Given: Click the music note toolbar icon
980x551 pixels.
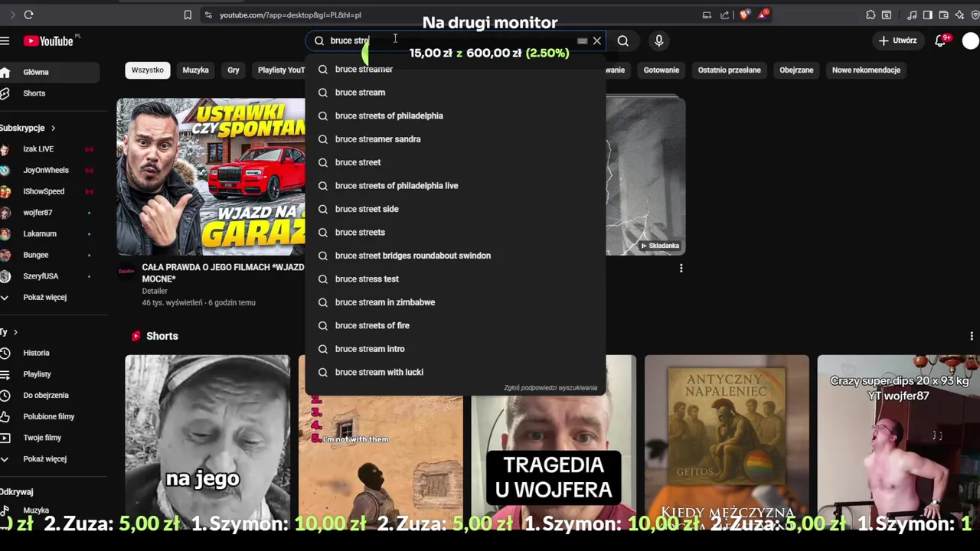Looking at the screenshot, I should [x=912, y=15].
